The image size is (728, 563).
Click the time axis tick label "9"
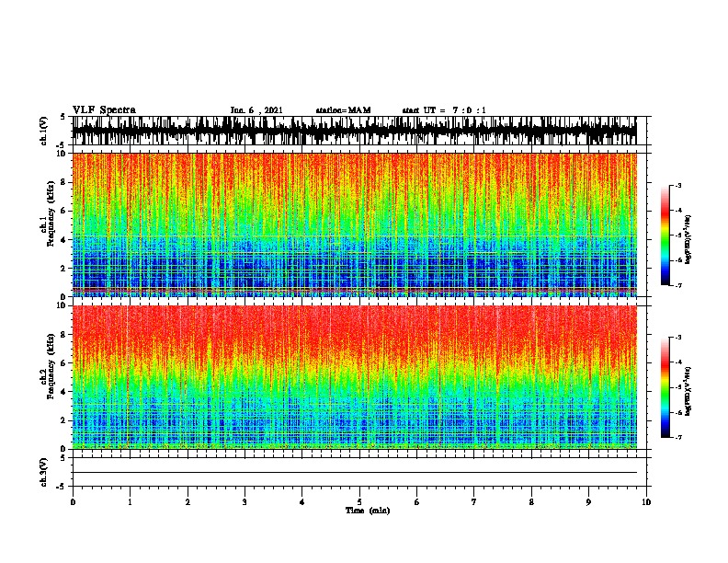(588, 502)
